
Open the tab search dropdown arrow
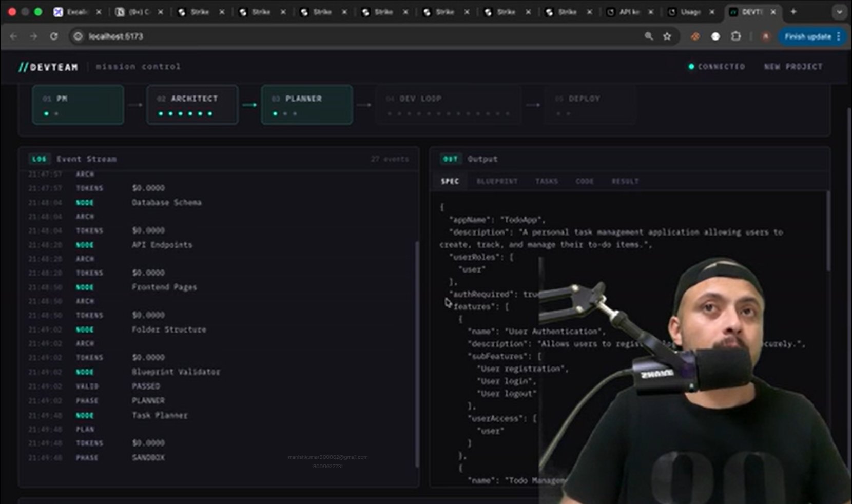click(839, 12)
